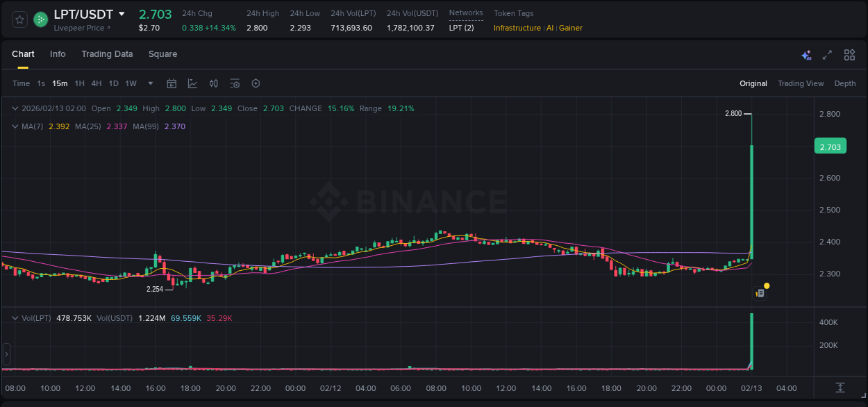The width and height of the screenshot is (868, 407).
Task: Reset chart scale icon at bottom right
Action: click(x=840, y=388)
